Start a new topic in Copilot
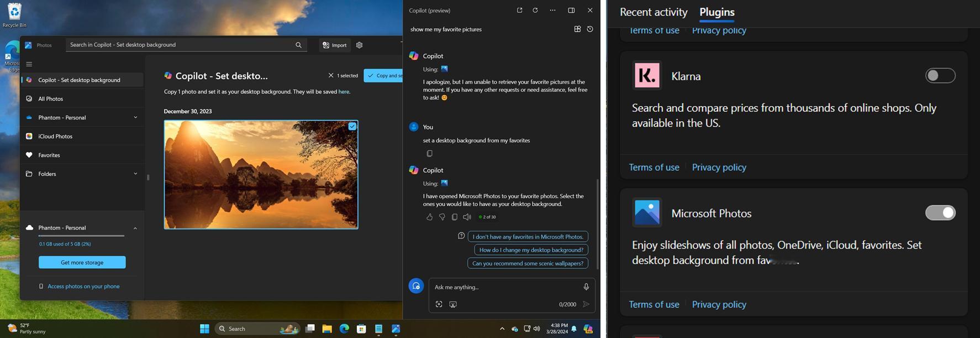980x338 pixels. tap(416, 286)
